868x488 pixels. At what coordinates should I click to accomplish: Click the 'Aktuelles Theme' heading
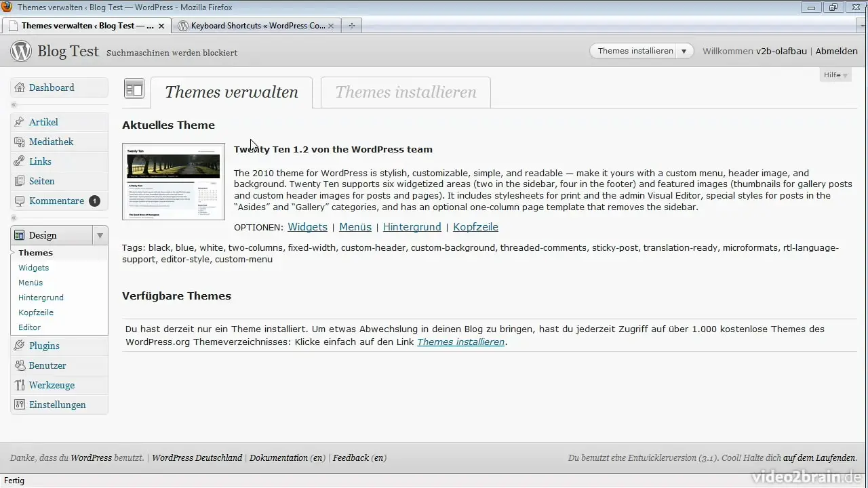[x=168, y=125]
